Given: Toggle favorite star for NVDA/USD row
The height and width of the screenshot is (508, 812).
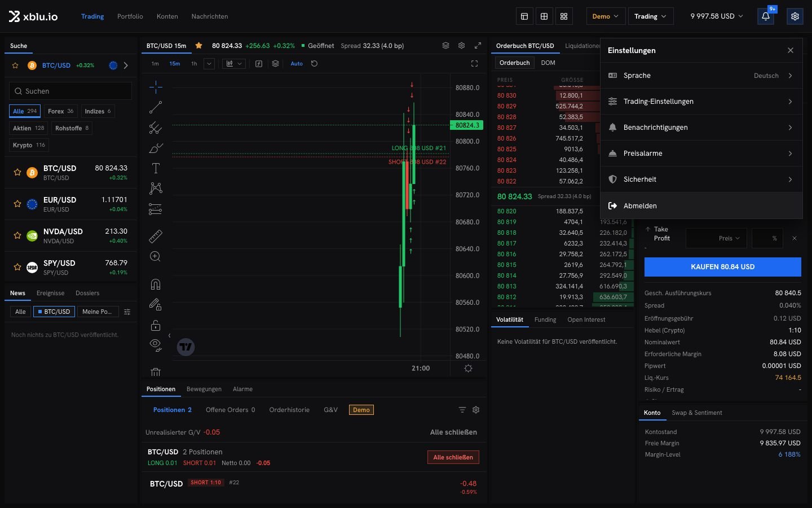Looking at the screenshot, I should [x=17, y=235].
